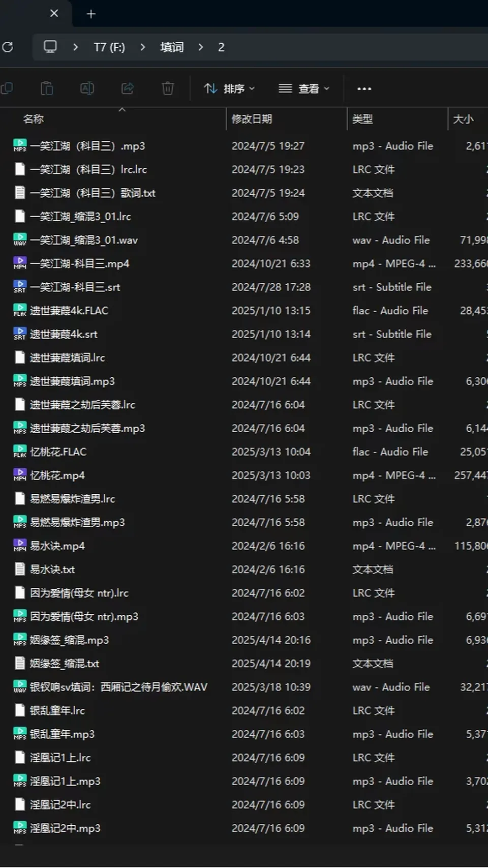Expand the chevron after the This PC icon

(75, 47)
